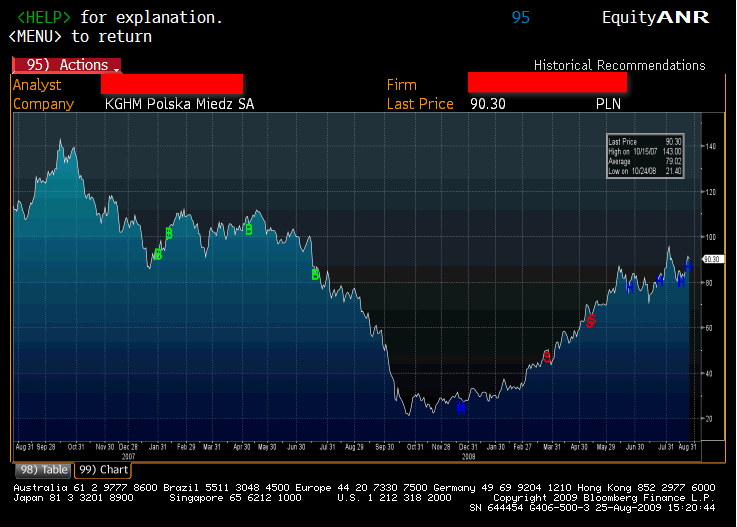This screenshot has width=737, height=527.
Task: Click the Low on 10/24/08 legend row
Action: click(x=645, y=171)
